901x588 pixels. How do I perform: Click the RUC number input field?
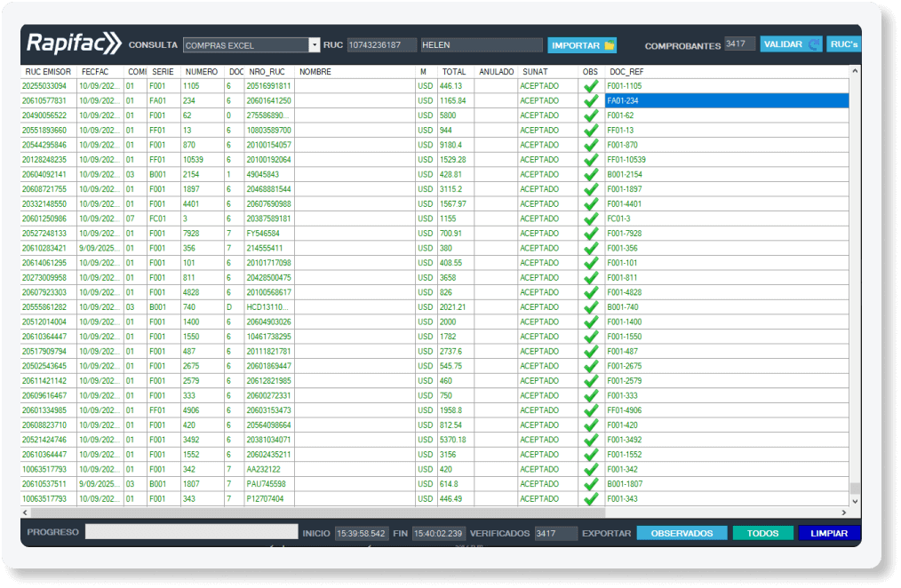381,45
